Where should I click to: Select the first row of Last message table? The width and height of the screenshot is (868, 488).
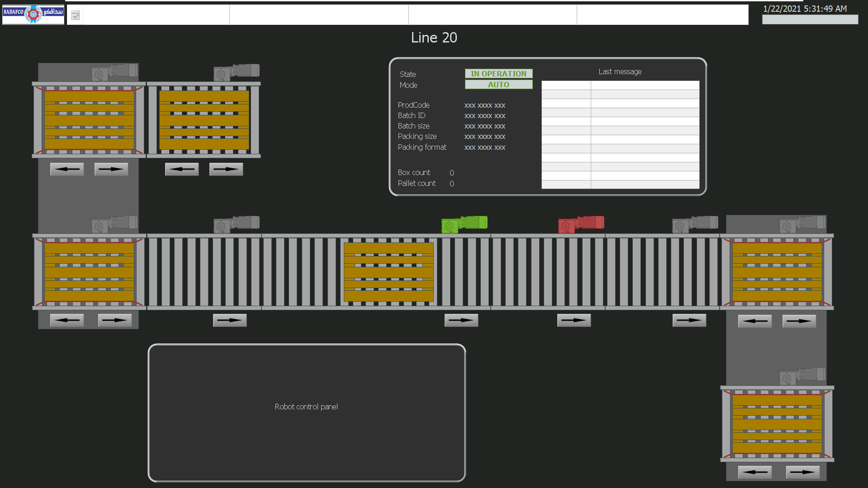[620, 85]
